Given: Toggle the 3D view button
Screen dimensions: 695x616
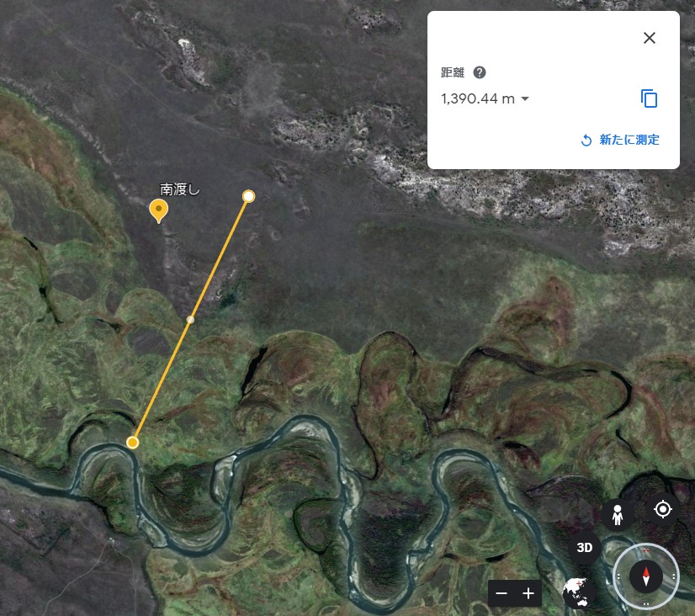Looking at the screenshot, I should tap(584, 548).
